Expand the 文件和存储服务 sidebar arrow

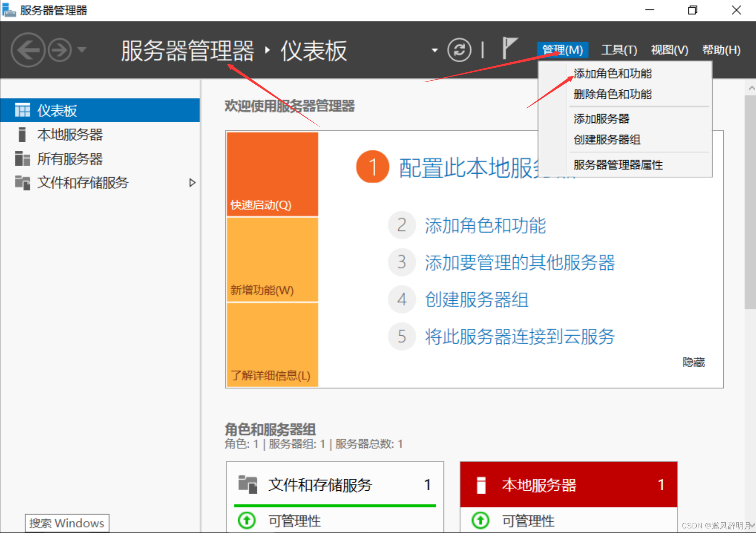[x=192, y=183]
